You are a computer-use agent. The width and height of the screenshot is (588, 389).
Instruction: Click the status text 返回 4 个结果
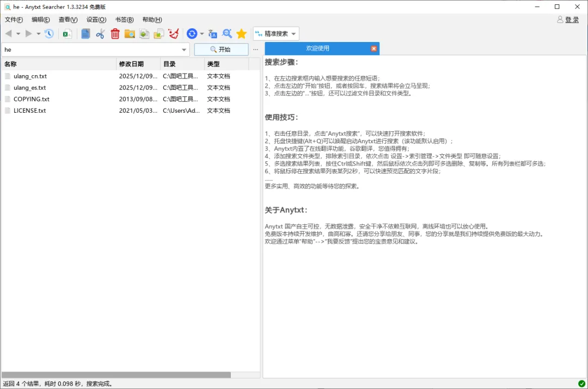point(21,384)
